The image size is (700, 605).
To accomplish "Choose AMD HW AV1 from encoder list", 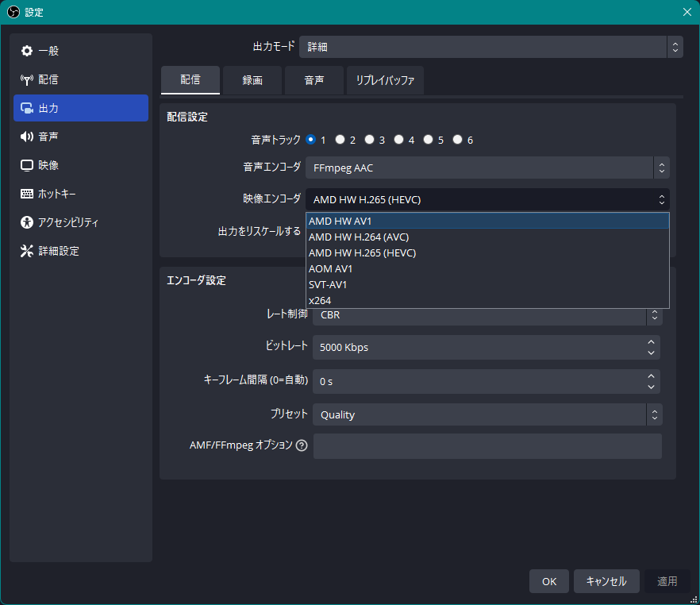I will (x=487, y=221).
